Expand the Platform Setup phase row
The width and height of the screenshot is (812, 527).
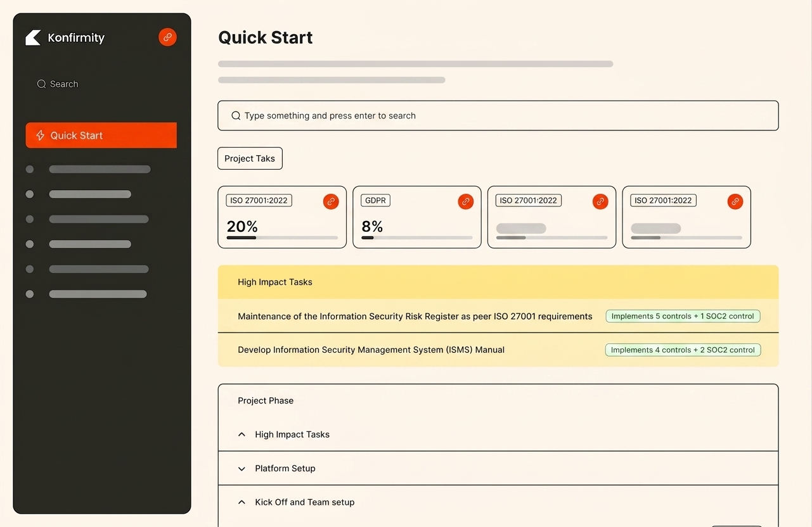pyautogui.click(x=498, y=469)
